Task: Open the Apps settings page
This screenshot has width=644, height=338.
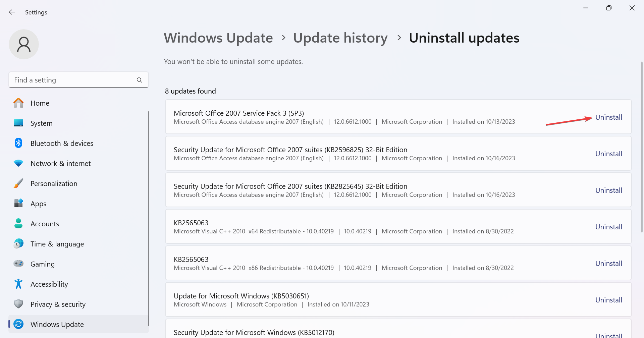Action: coord(38,204)
